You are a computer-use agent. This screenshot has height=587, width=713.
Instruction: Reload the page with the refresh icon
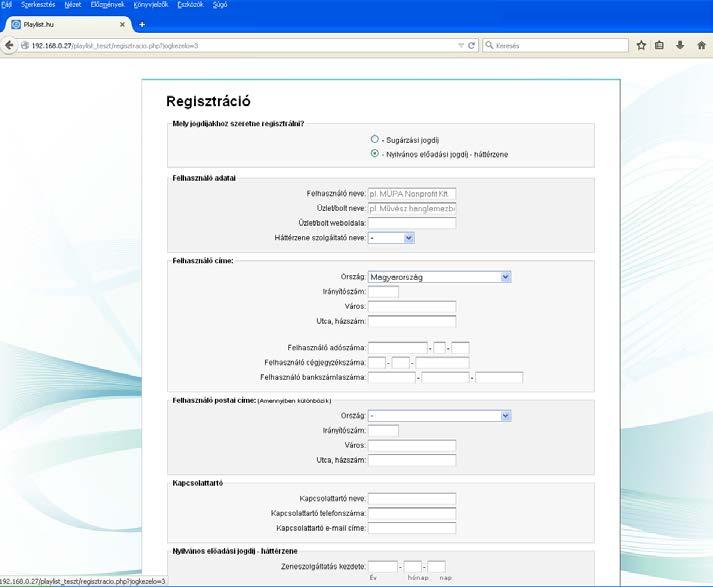click(x=471, y=45)
